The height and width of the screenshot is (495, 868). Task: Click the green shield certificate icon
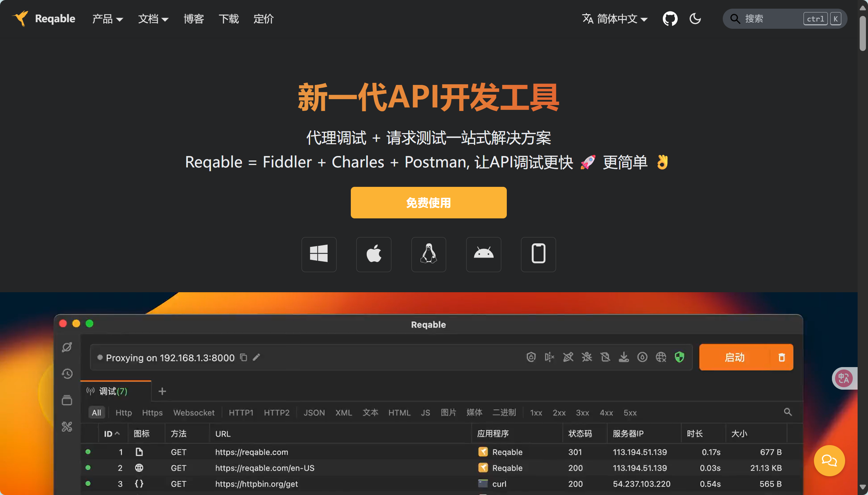click(x=679, y=357)
